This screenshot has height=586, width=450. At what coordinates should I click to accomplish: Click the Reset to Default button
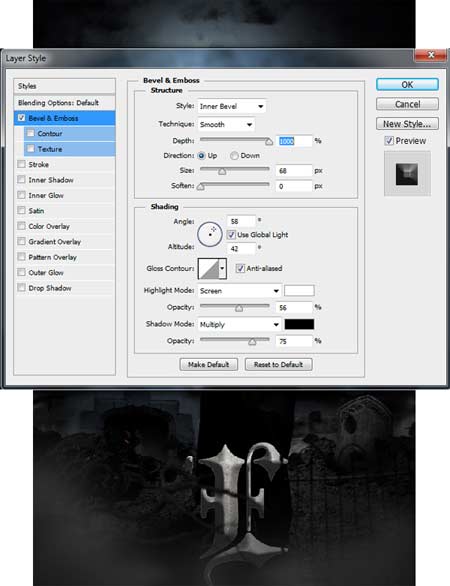point(278,364)
